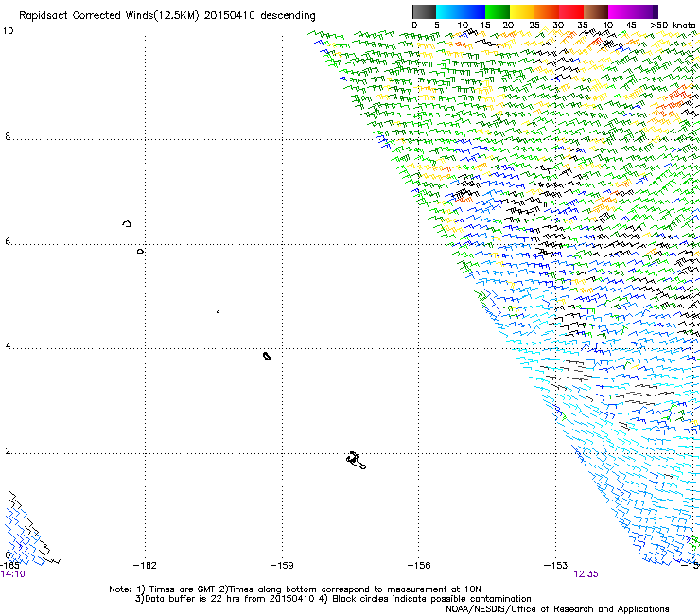Click the tiny island dot near 4.7N

pyautogui.click(x=218, y=311)
